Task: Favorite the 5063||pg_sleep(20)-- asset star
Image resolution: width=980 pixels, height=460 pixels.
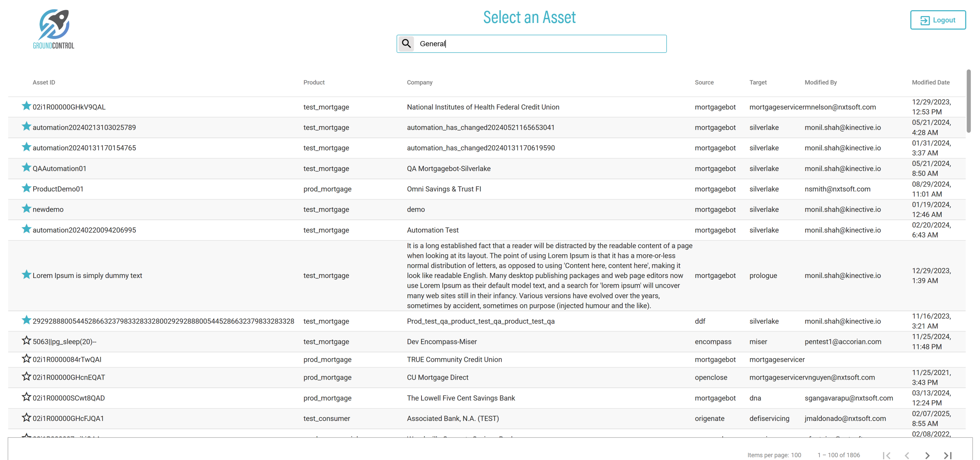Action: coord(26,340)
